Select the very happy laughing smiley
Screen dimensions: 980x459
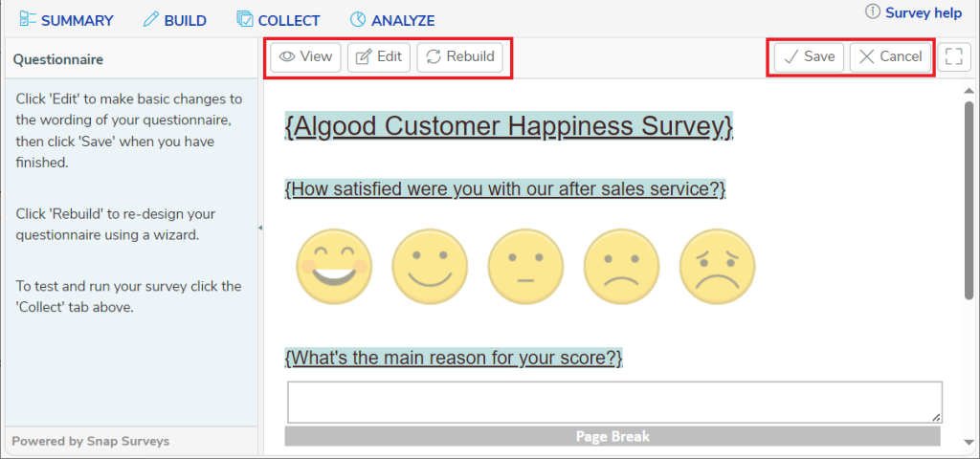coord(334,267)
